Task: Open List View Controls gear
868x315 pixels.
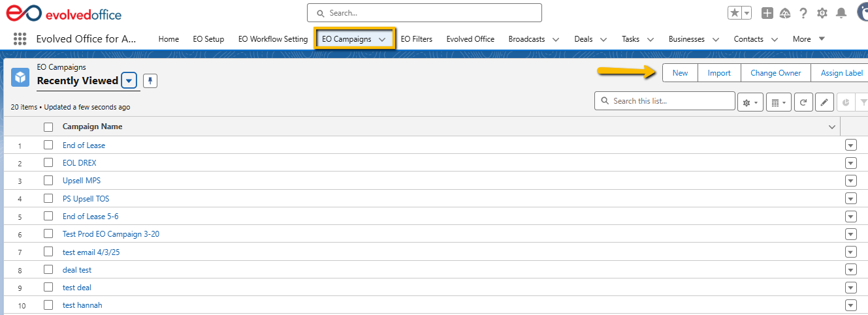Action: [750, 102]
